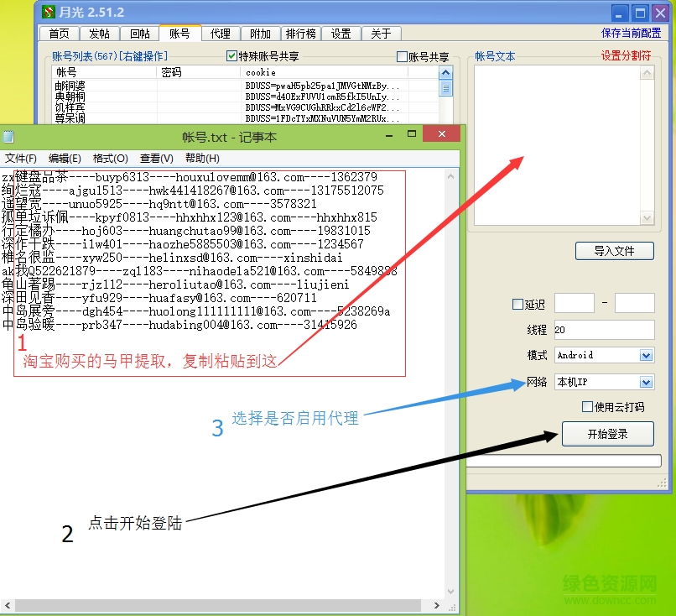Click the second 延迟 value field
676x616 pixels.
click(x=635, y=303)
